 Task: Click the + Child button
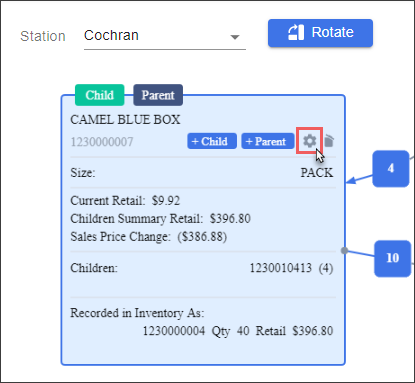tap(212, 141)
